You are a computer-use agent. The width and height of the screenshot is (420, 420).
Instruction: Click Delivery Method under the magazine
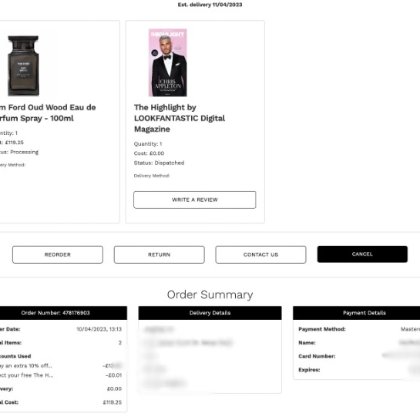point(151,176)
